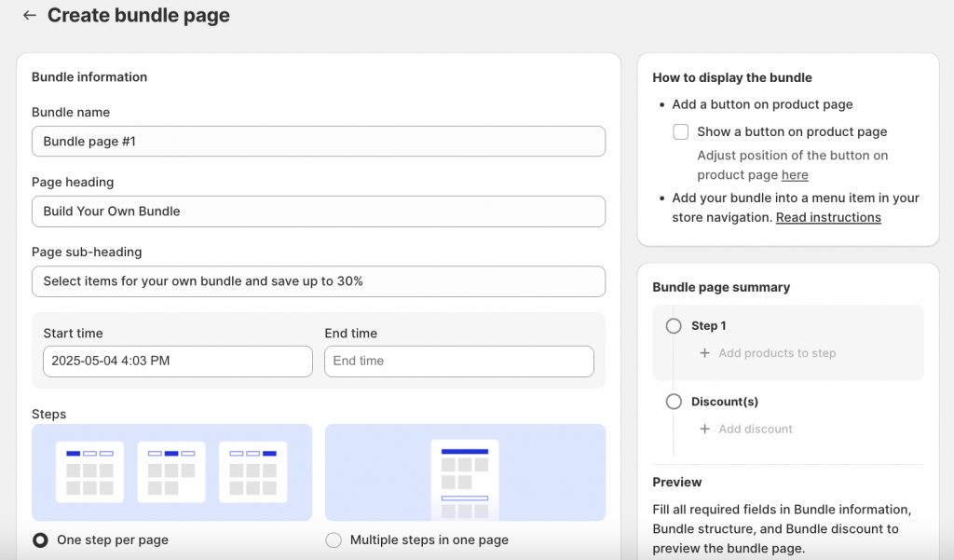Image resolution: width=954 pixels, height=560 pixels.
Task: Click Add products to step
Action: point(777,353)
